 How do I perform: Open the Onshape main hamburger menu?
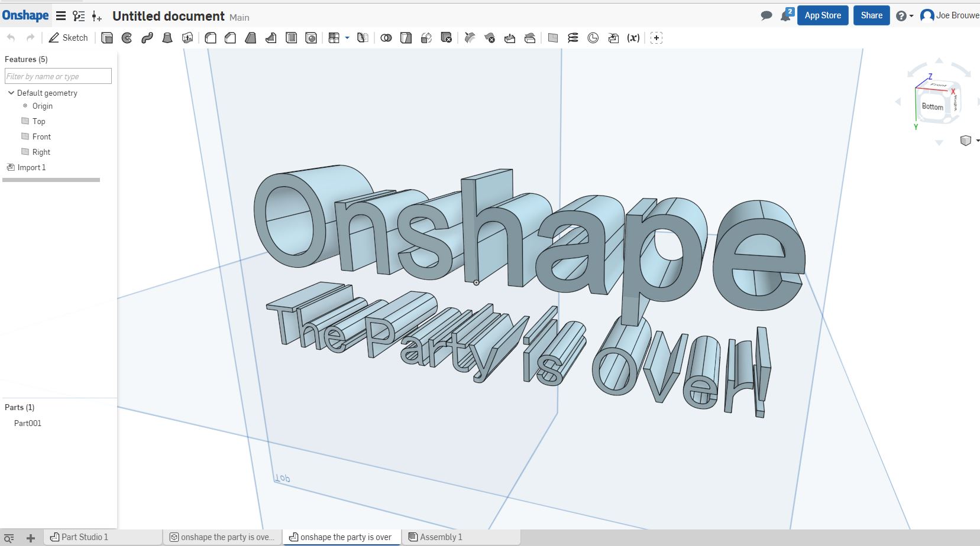pos(61,16)
